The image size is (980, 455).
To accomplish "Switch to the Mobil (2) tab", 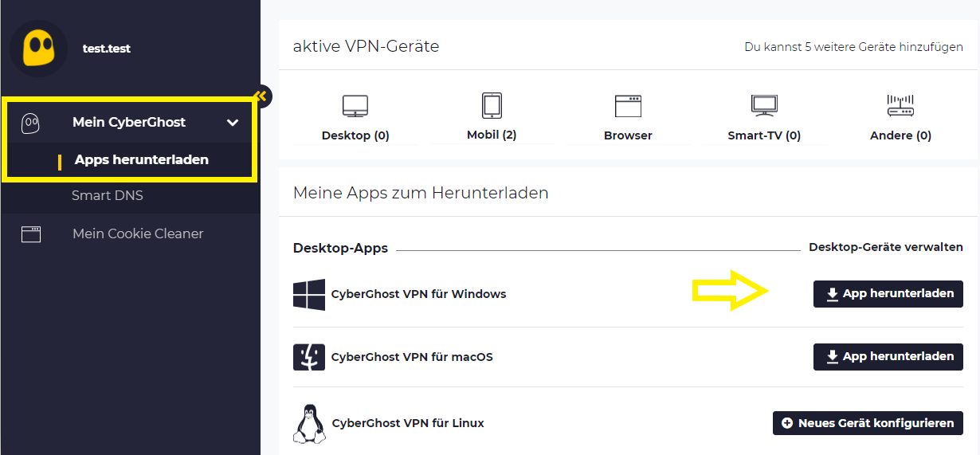I will [492, 135].
